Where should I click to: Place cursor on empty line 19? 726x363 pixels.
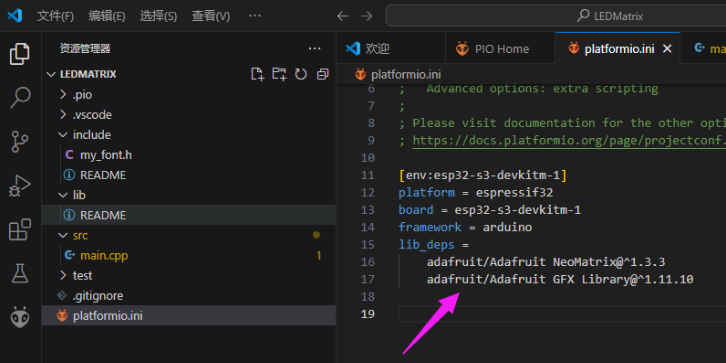pyautogui.click(x=562, y=314)
